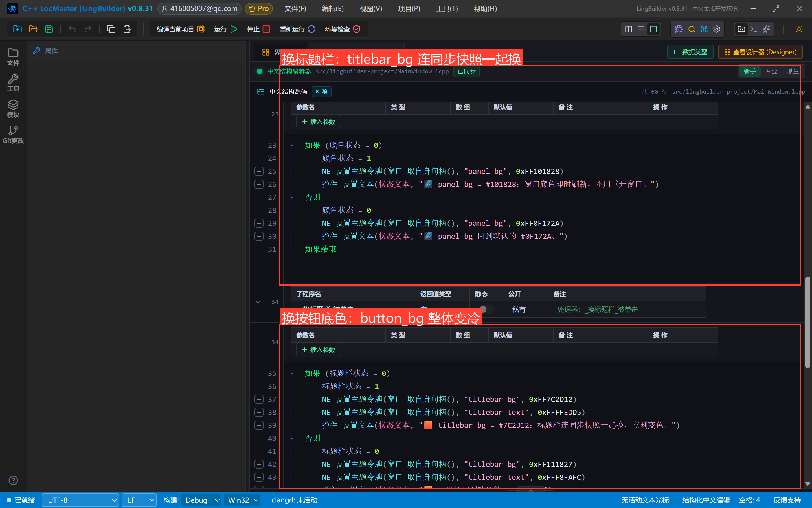Click the yellow search magnifier icon

[692, 29]
